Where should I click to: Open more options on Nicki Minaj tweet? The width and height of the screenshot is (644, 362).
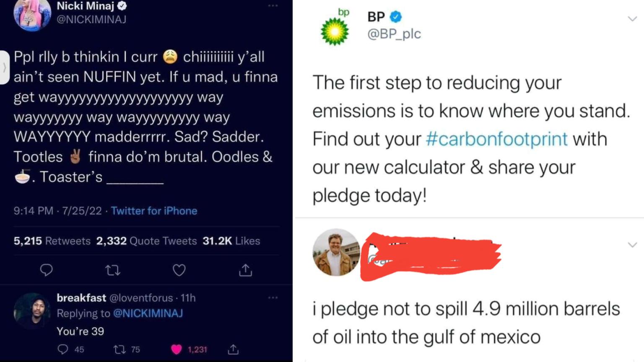[273, 6]
